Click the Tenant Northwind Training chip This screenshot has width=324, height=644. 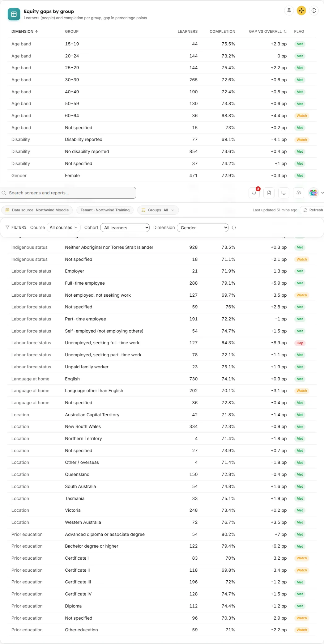click(x=105, y=210)
